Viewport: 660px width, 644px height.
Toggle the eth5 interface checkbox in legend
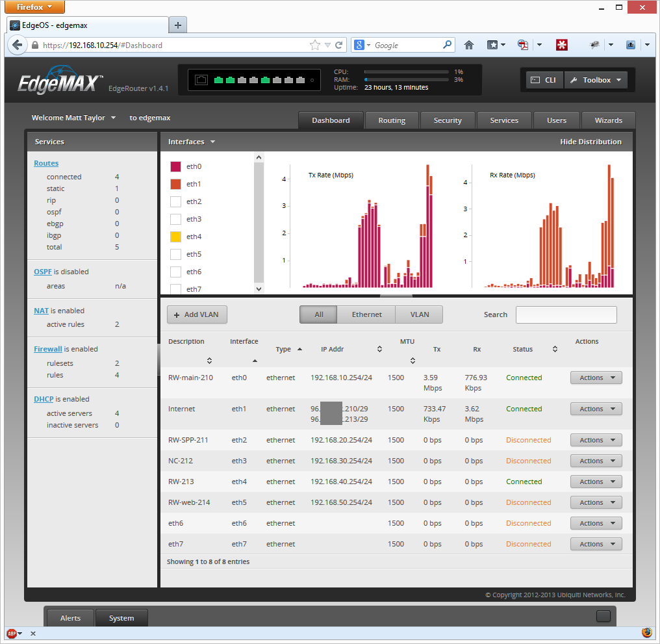(x=175, y=254)
